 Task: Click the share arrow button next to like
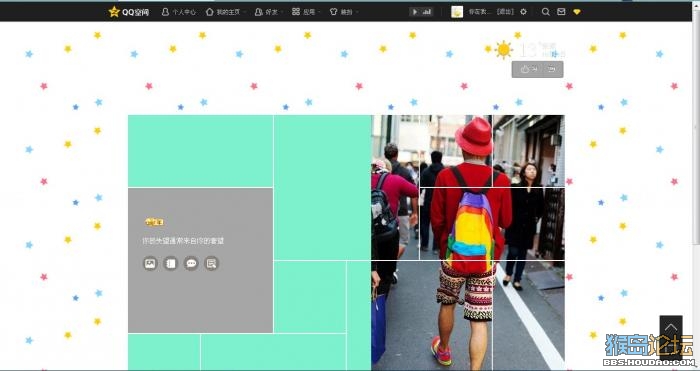(552, 69)
